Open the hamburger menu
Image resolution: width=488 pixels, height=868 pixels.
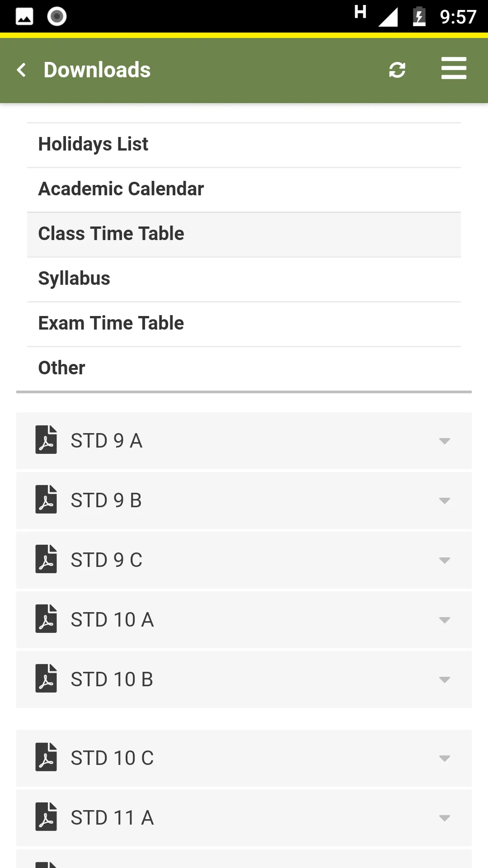pyautogui.click(x=454, y=68)
